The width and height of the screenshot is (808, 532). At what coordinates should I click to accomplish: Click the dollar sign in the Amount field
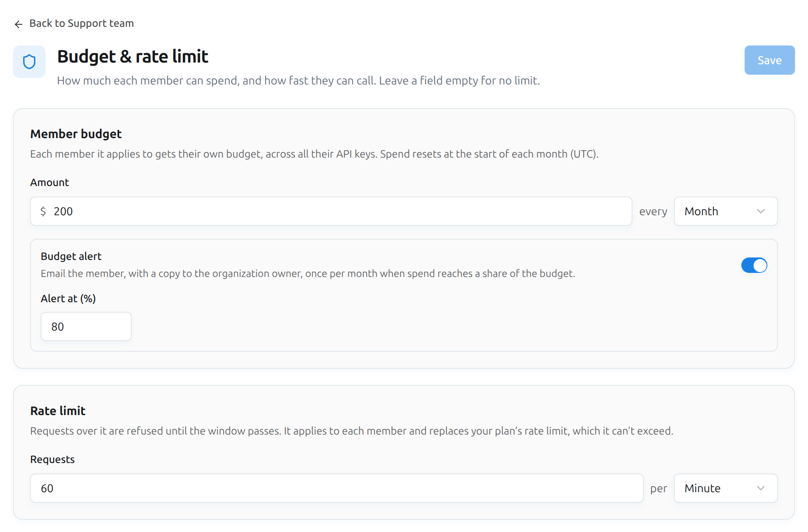click(43, 211)
